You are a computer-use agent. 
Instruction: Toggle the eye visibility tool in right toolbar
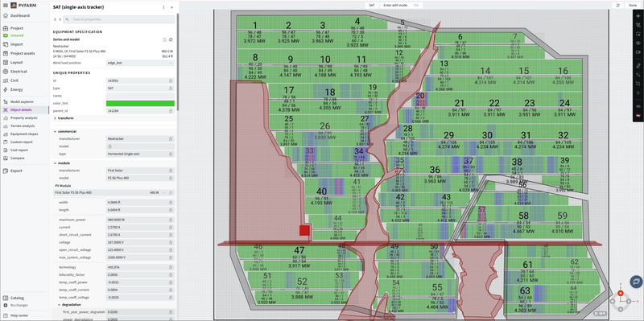638,43
